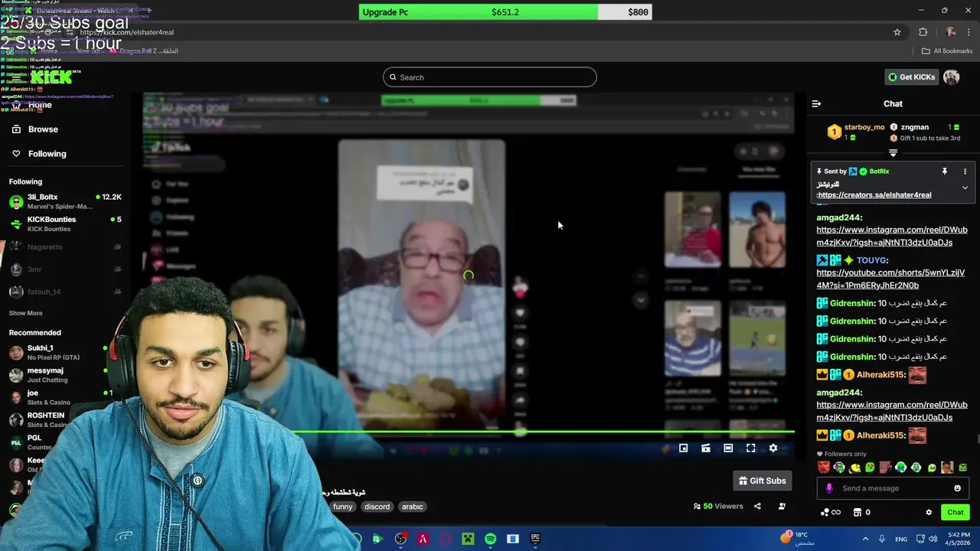The width and height of the screenshot is (980, 551).
Task: Click starboy_mo in the leaderboard
Action: (864, 127)
